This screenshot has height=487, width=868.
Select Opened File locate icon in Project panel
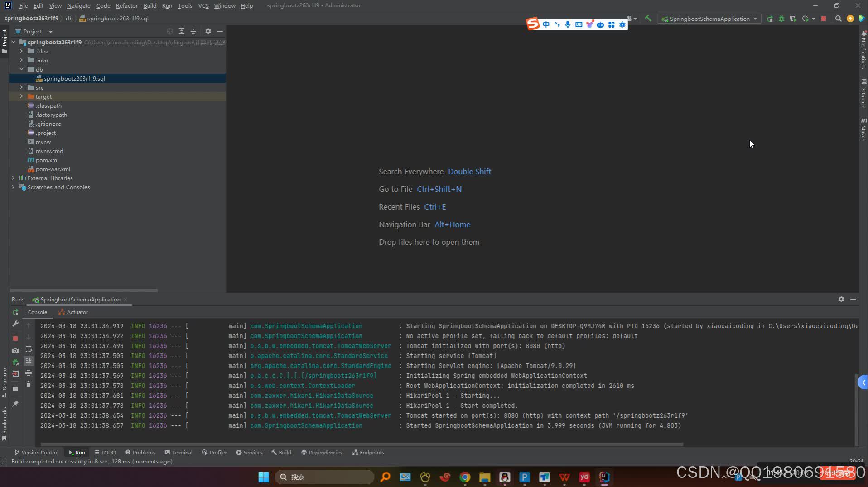170,31
